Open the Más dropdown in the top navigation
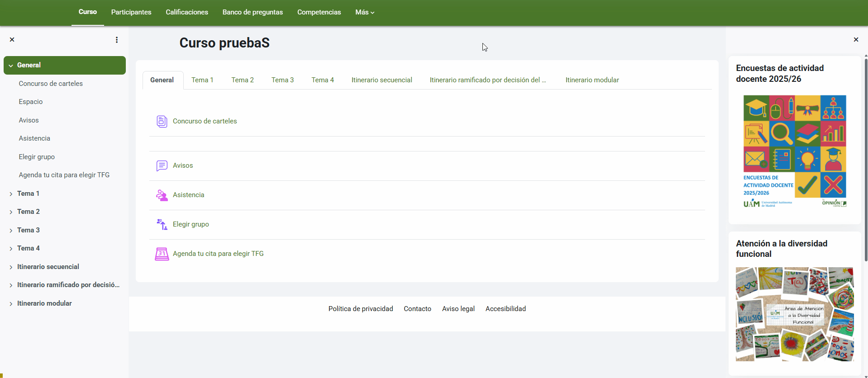 [365, 12]
